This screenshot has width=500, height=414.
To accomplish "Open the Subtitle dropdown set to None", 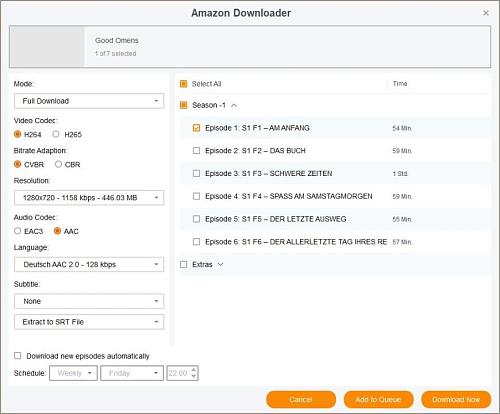I will pos(89,301).
